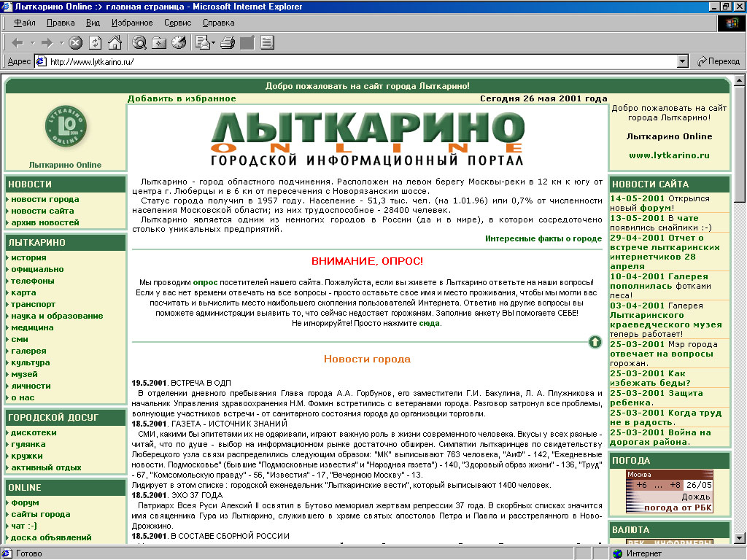Click 'Добавить в избранное' link
This screenshot has width=747, height=560.
(x=182, y=98)
